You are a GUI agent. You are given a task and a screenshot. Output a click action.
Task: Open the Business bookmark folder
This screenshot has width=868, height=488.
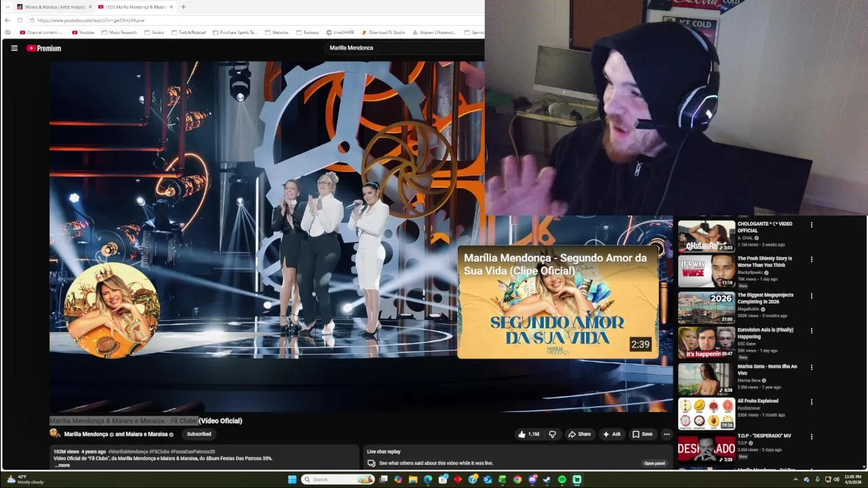(307, 33)
